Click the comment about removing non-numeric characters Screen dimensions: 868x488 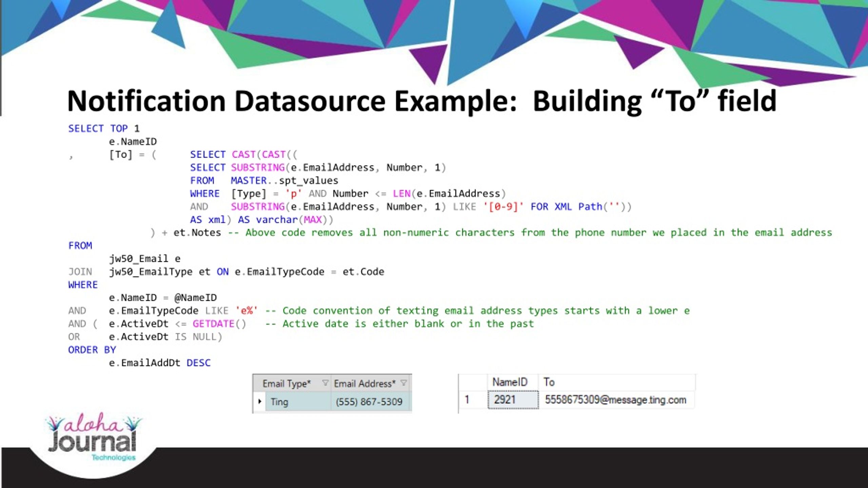(x=530, y=232)
